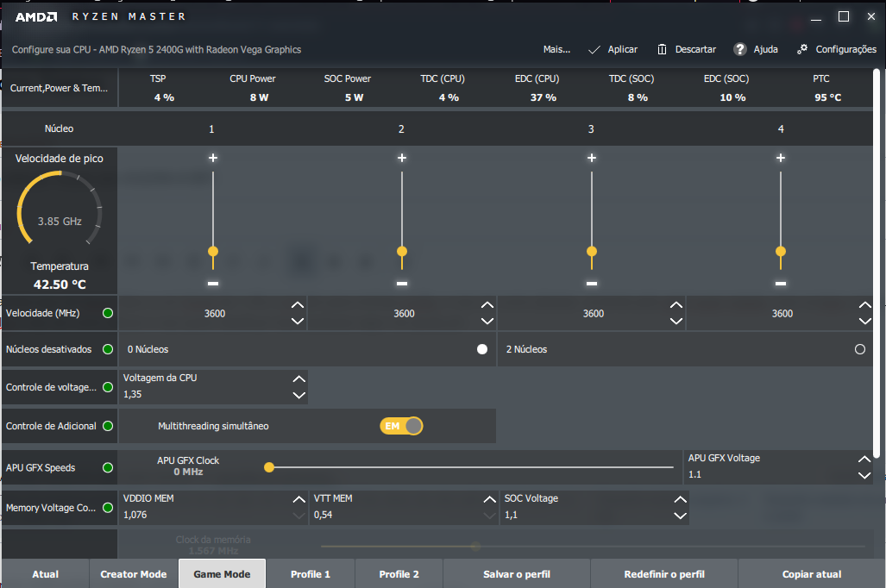Increase core 2 speed with up arrow
Screen dimensions: 886x588
(487, 305)
